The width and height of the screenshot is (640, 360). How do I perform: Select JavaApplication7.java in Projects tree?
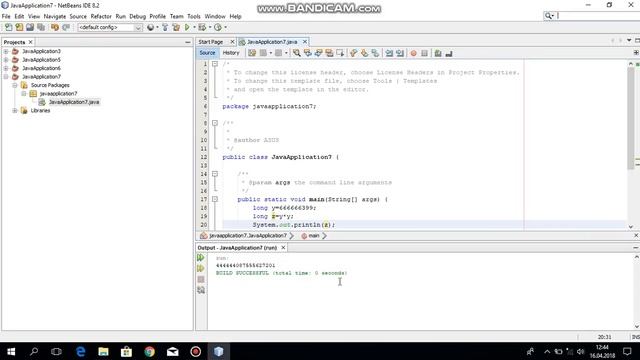(74, 102)
